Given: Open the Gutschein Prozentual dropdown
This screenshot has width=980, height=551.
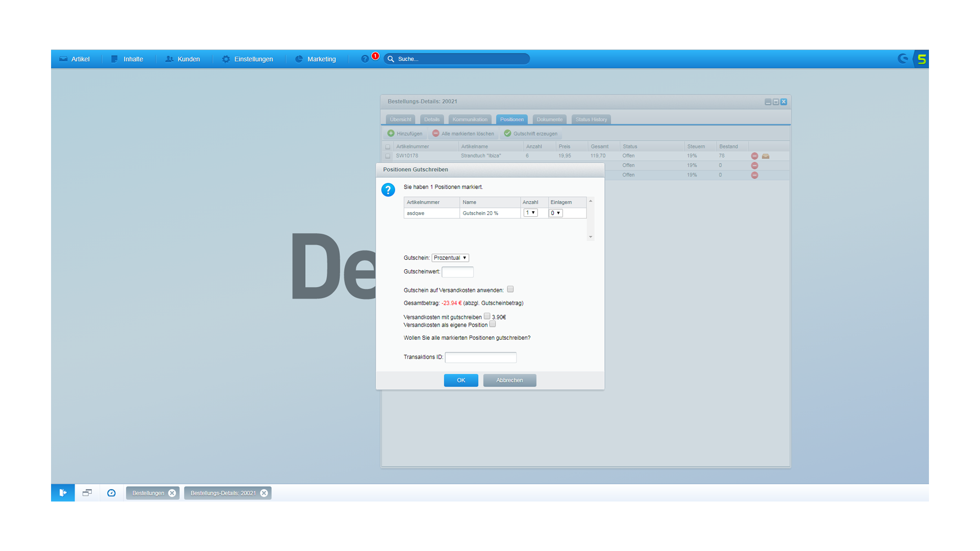Looking at the screenshot, I should (450, 258).
